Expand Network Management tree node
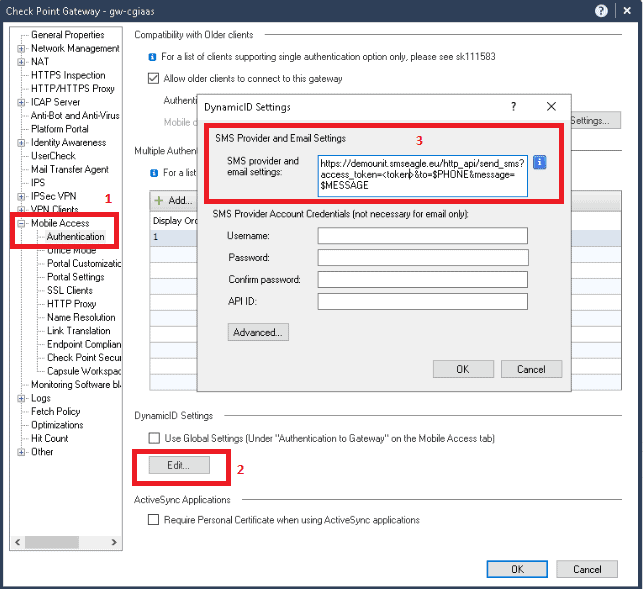The image size is (643, 589). (x=21, y=49)
